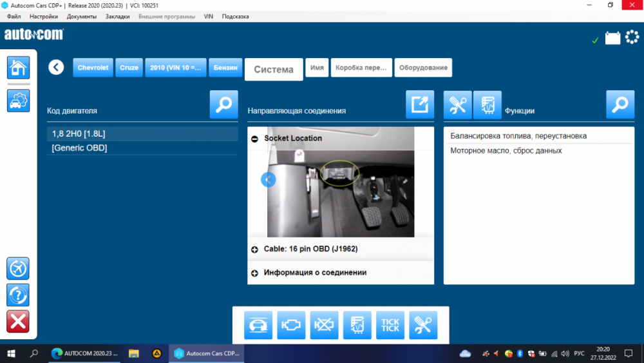Expand Информация о соединении section
The width and height of the screenshot is (644, 363).
click(255, 273)
